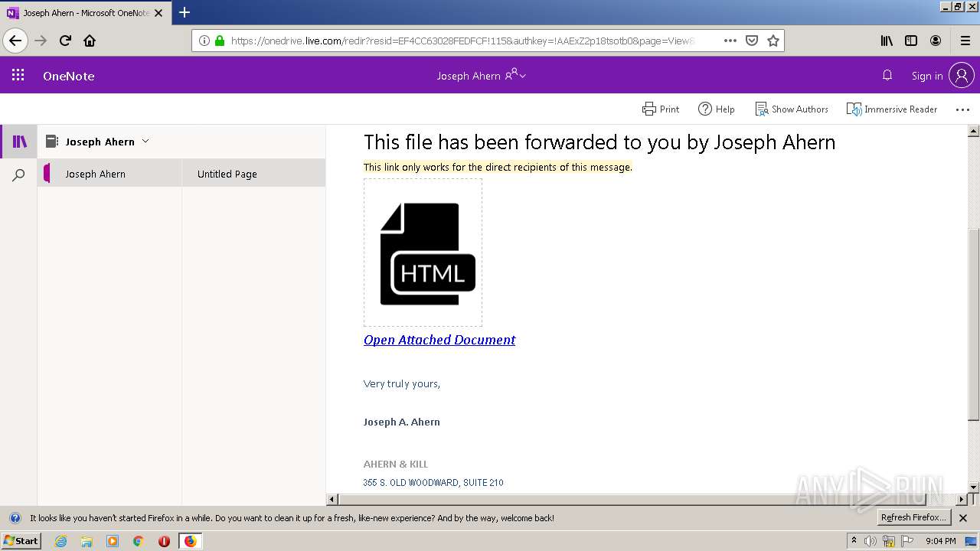This screenshot has height=551, width=980.
Task: Select the Joseph Ahern section
Action: tap(109, 174)
